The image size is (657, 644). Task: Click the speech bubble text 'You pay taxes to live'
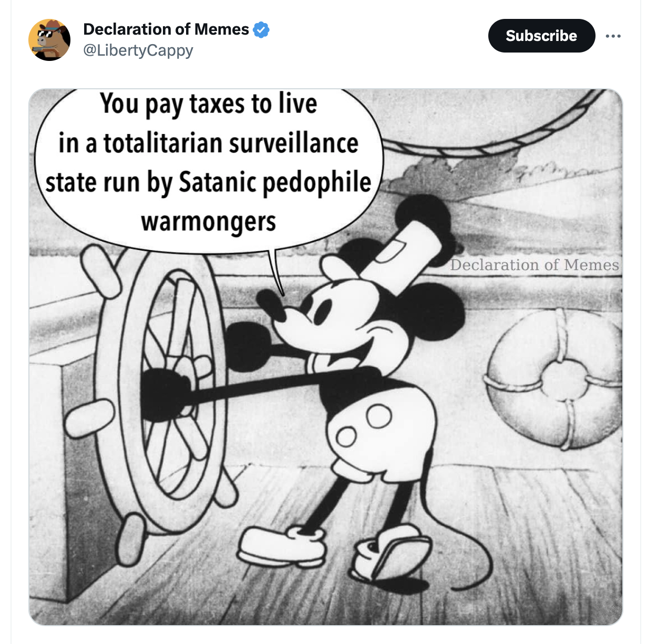pos(209,104)
